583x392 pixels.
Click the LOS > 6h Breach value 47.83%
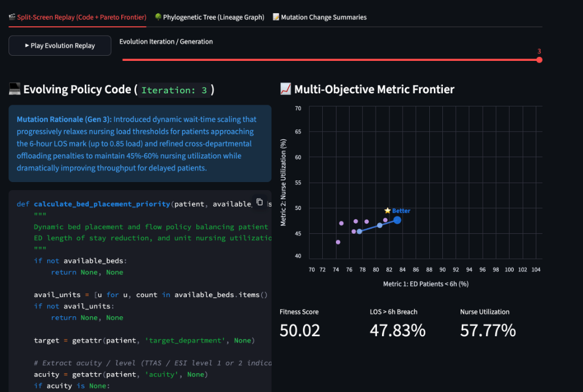[397, 331]
